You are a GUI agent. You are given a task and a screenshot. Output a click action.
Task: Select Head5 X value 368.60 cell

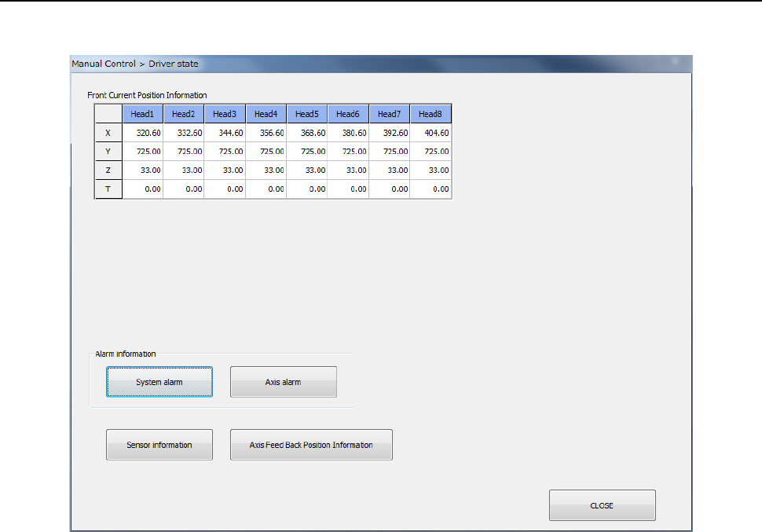coord(307,134)
